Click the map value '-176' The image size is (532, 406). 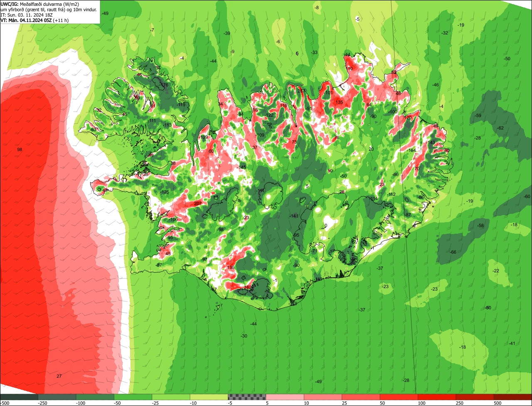(164, 85)
